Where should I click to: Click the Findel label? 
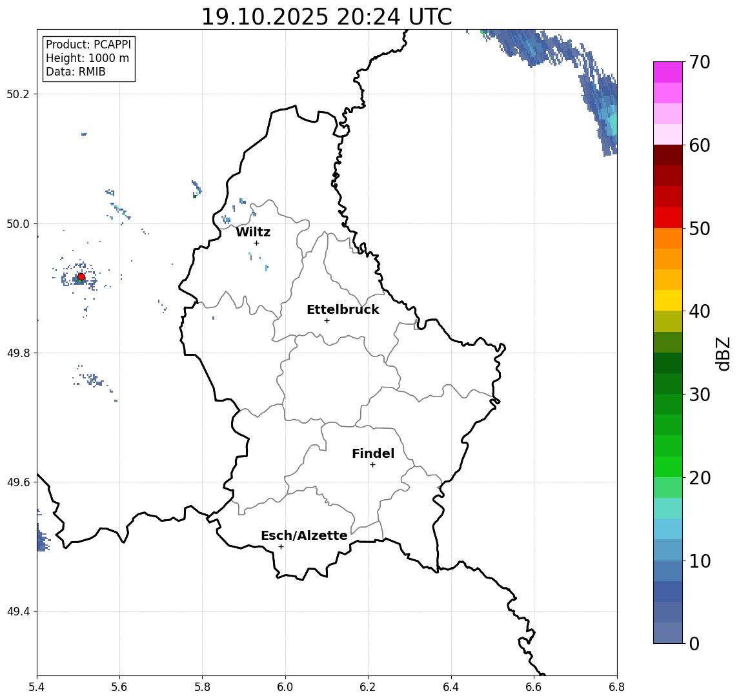(x=373, y=453)
